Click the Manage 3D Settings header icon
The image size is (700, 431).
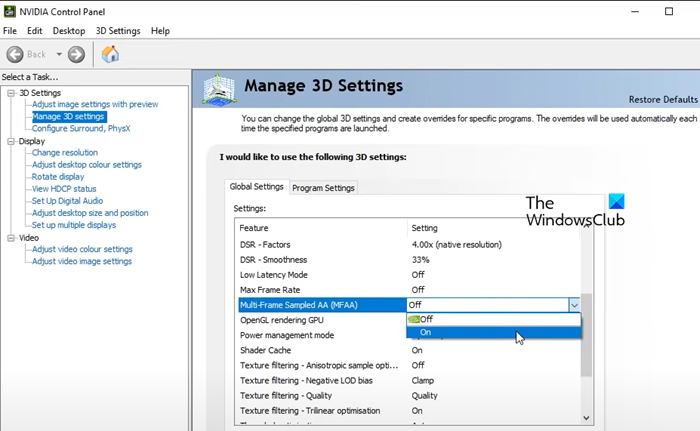219,90
